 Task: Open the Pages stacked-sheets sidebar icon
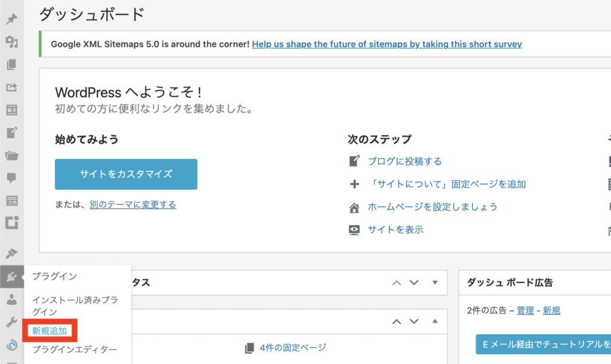click(12, 64)
